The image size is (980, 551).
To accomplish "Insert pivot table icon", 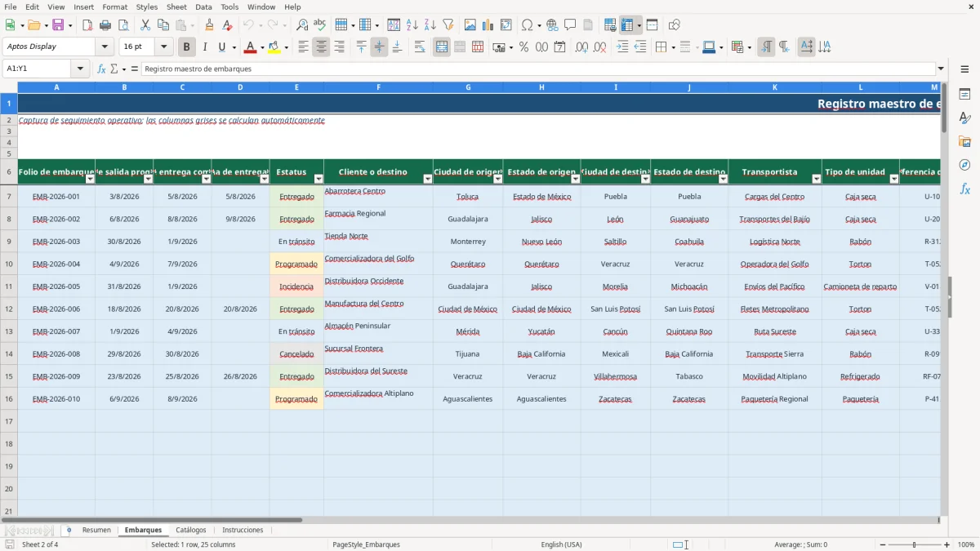I will [x=506, y=25].
